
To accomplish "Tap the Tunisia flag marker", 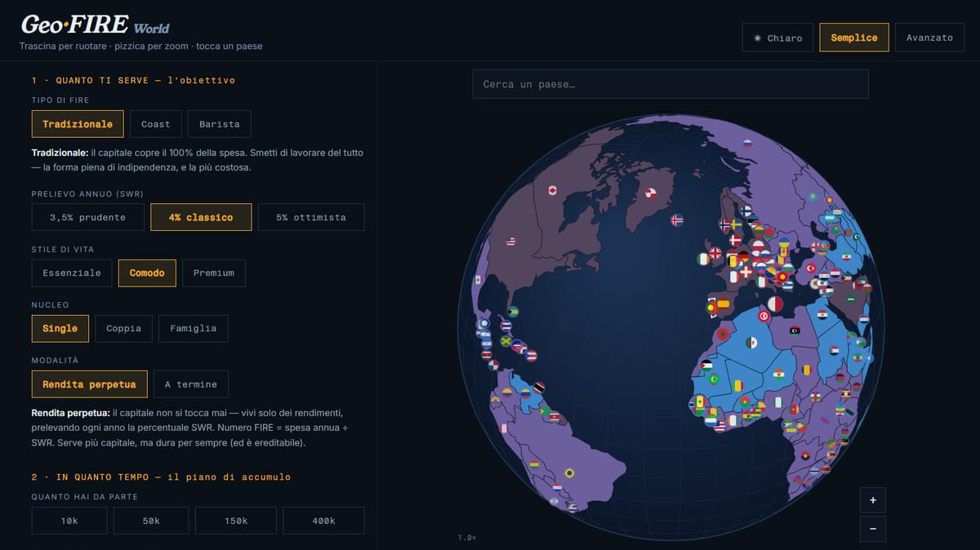I will click(764, 316).
